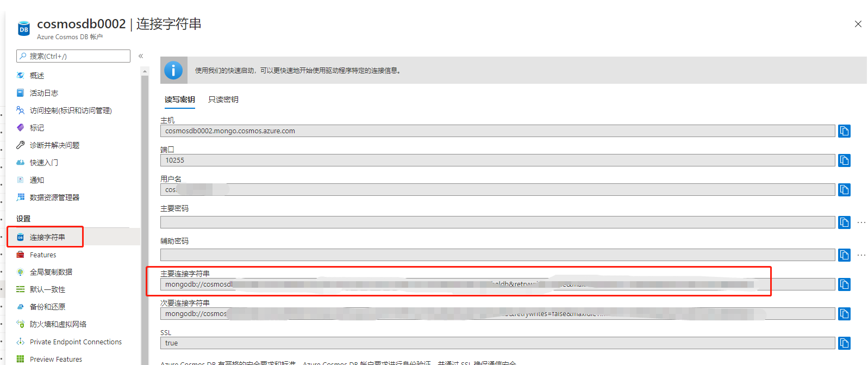The width and height of the screenshot is (868, 365).
Task: Click the Private Endpoint Connections icon
Action: [20, 342]
